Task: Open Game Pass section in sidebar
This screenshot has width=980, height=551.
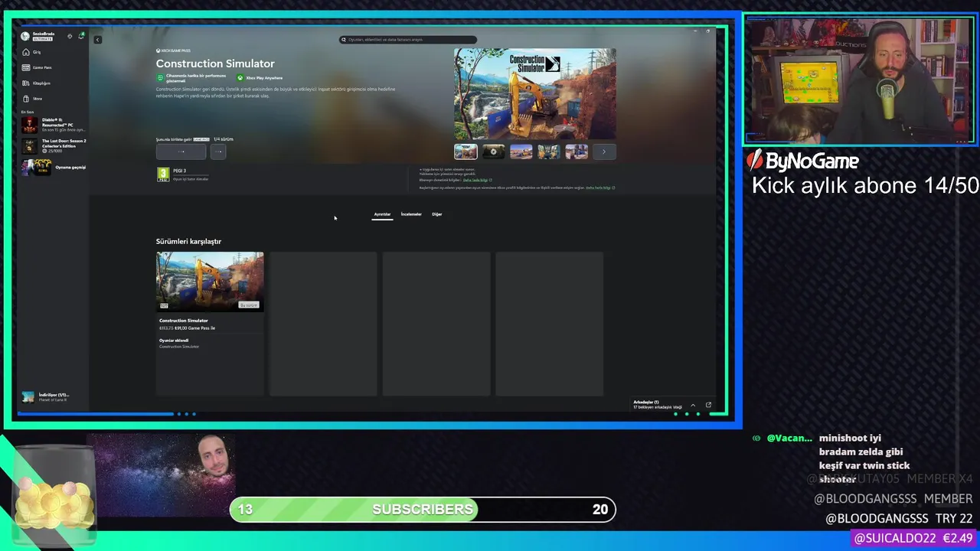Action: [37, 67]
